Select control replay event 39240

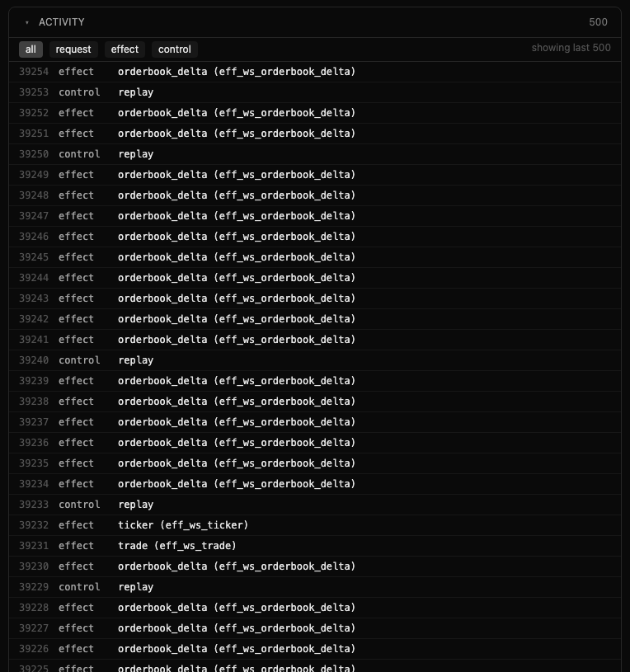tap(315, 360)
